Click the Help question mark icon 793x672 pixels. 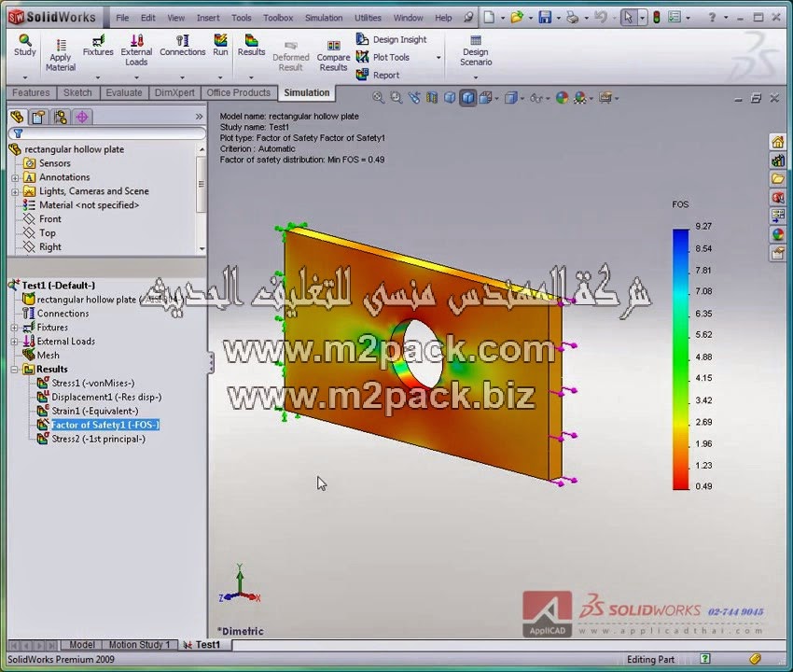click(x=711, y=18)
